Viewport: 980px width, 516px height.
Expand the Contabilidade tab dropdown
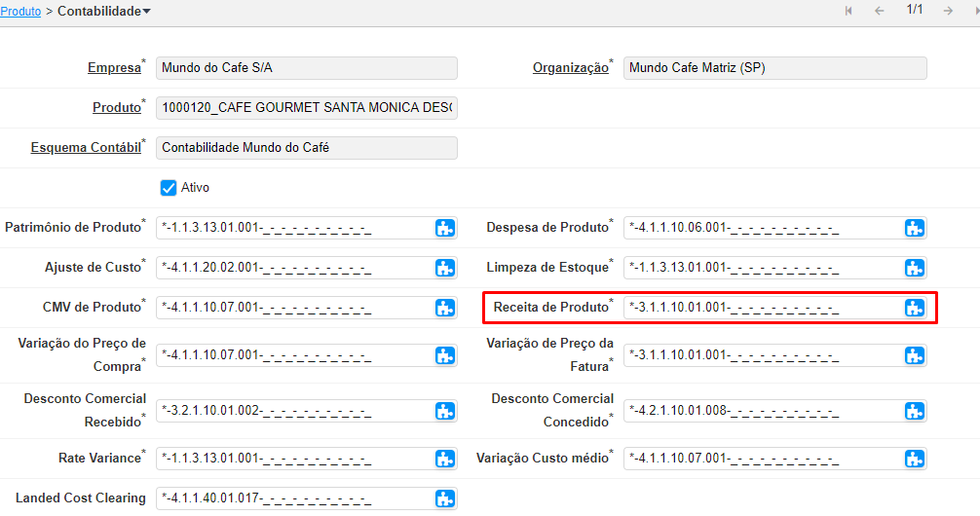[x=146, y=12]
